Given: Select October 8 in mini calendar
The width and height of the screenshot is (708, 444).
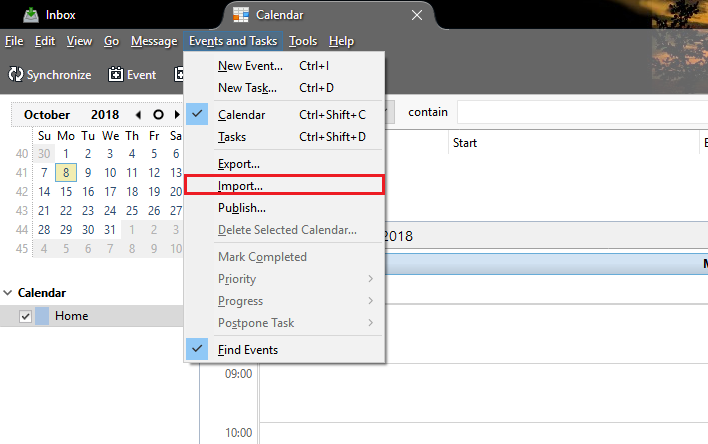Looking at the screenshot, I should point(66,173).
